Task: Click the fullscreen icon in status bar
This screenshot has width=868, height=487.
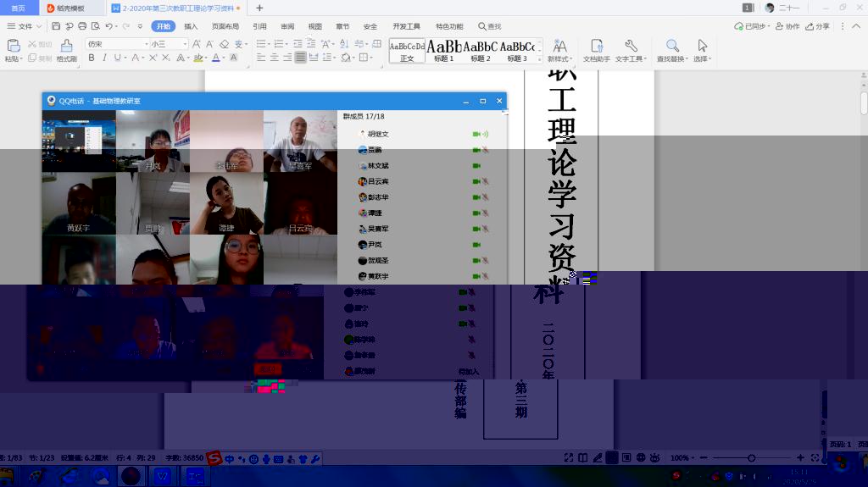Action: (569, 457)
